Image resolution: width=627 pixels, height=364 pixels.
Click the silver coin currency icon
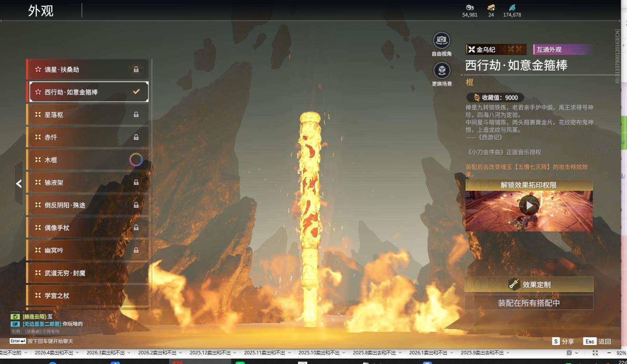click(x=470, y=7)
